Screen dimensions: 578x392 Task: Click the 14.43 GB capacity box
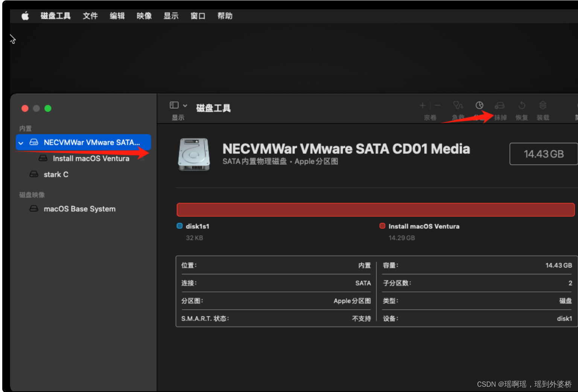pyautogui.click(x=543, y=154)
